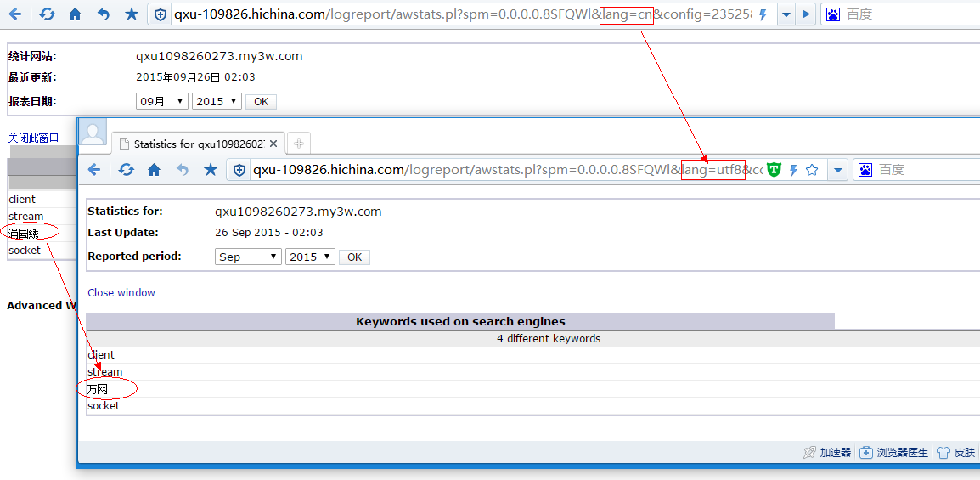Viewport: 980px width, 480px height.
Task: Click the refresh icon in the background browser window
Action: click(x=48, y=14)
